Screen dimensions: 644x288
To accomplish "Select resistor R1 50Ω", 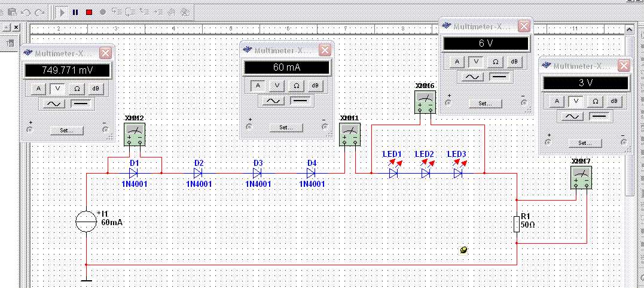I will coord(517,223).
